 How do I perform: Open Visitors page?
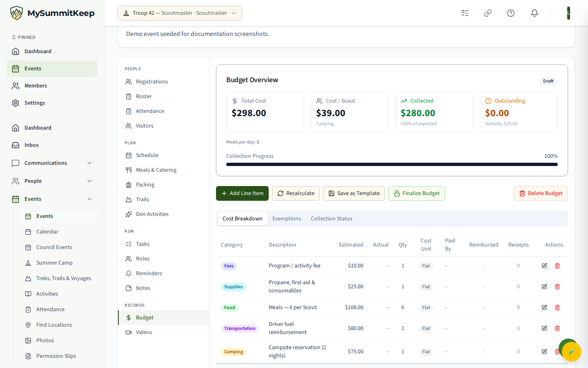pyautogui.click(x=163, y=126)
